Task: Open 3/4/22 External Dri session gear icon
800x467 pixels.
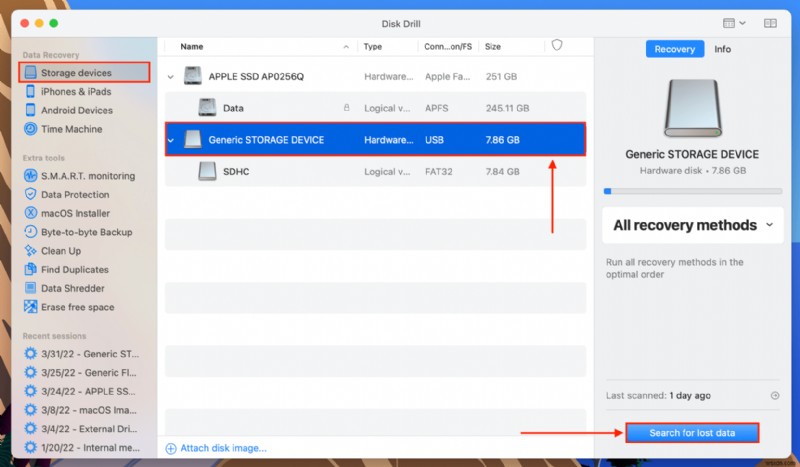Action: click(x=31, y=429)
